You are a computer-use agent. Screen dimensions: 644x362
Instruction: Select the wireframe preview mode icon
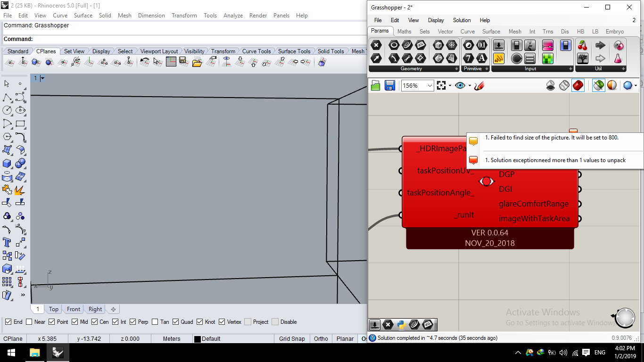point(564,85)
